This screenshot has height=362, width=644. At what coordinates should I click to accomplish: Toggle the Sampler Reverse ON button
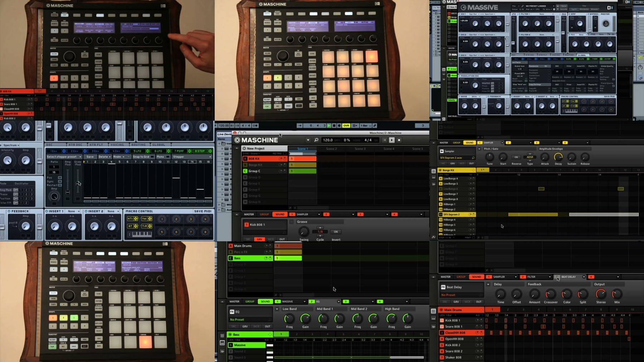pos(516,157)
